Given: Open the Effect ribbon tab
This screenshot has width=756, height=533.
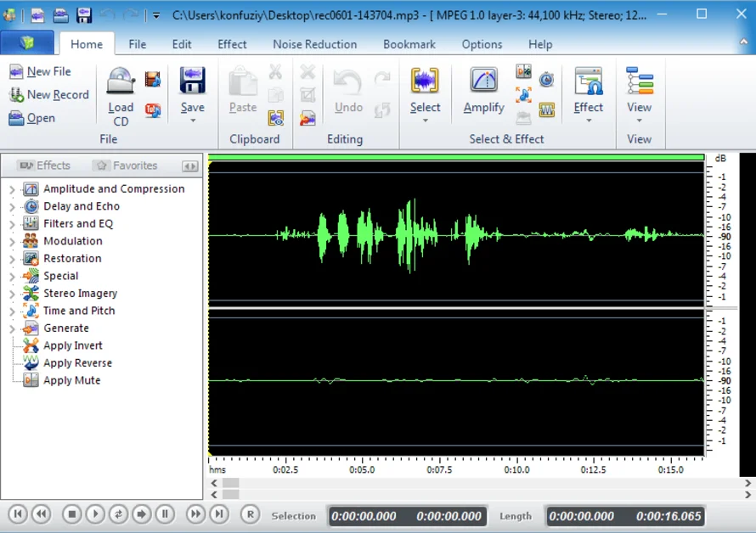Looking at the screenshot, I should [x=232, y=44].
